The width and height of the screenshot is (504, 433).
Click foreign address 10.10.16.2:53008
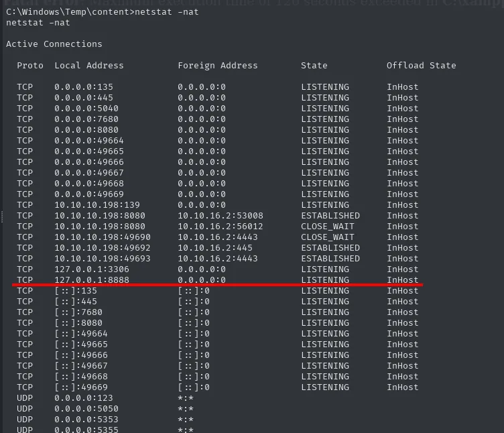coord(220,216)
